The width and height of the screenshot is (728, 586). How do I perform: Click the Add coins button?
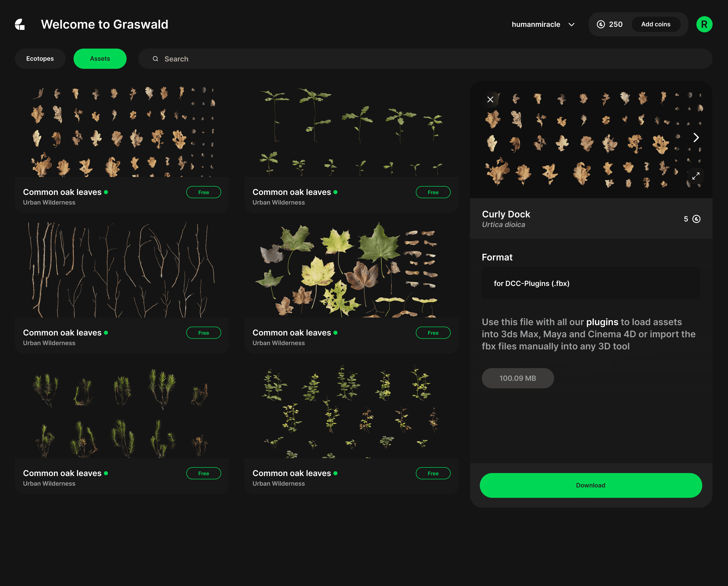click(x=655, y=24)
